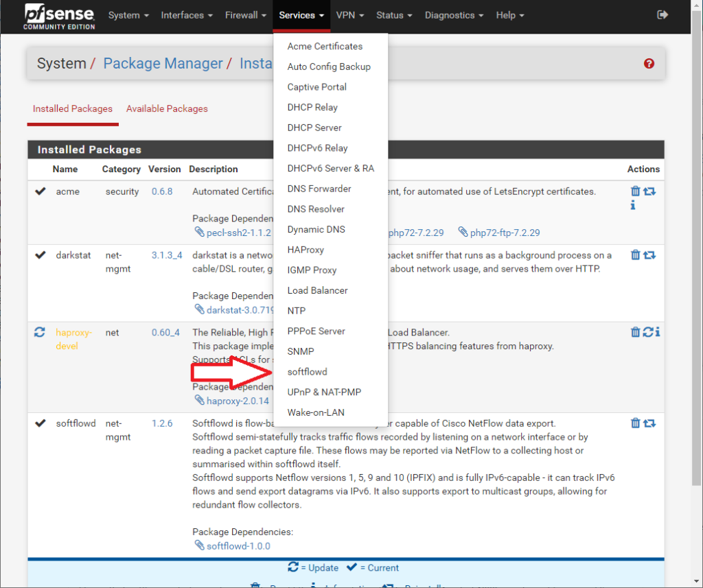Click the checkmark beside softflowd package name

pos(41,423)
